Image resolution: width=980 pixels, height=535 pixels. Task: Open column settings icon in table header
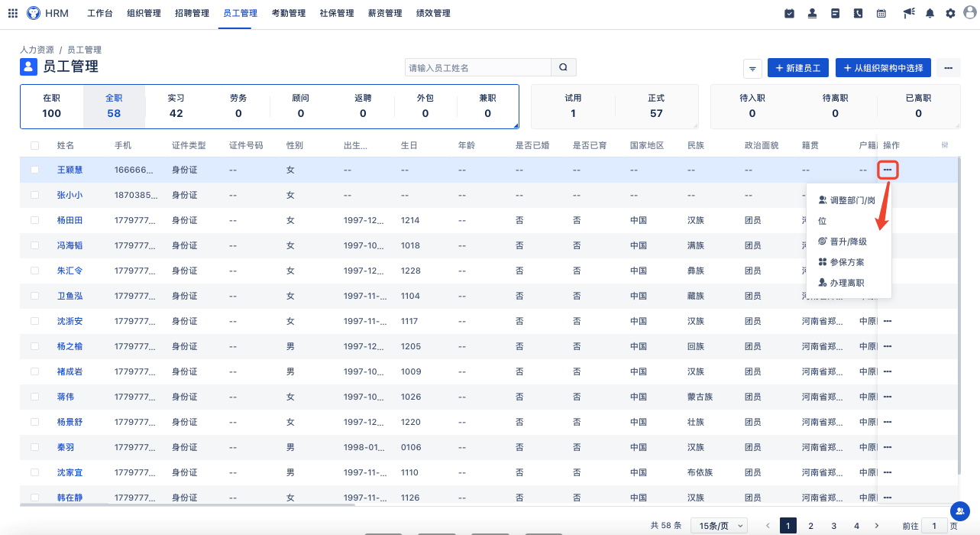click(945, 145)
